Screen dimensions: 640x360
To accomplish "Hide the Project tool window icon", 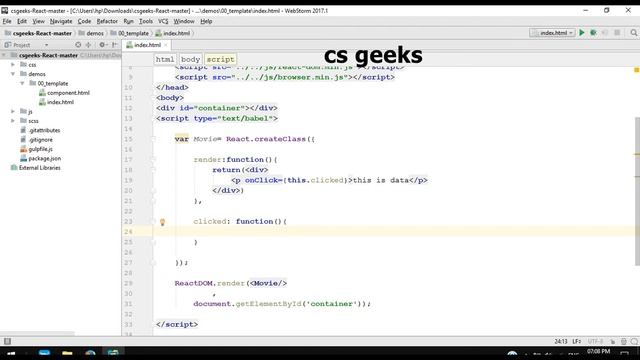I will tap(115, 45).
